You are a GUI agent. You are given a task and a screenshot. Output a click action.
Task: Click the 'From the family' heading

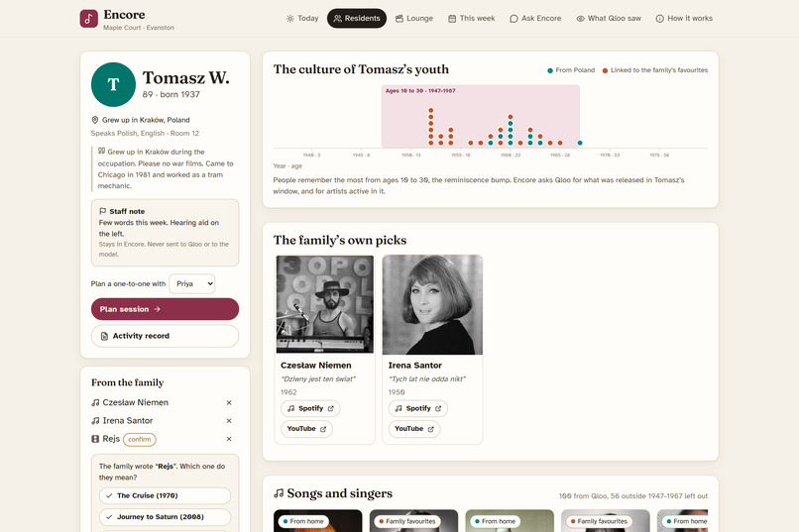128,382
